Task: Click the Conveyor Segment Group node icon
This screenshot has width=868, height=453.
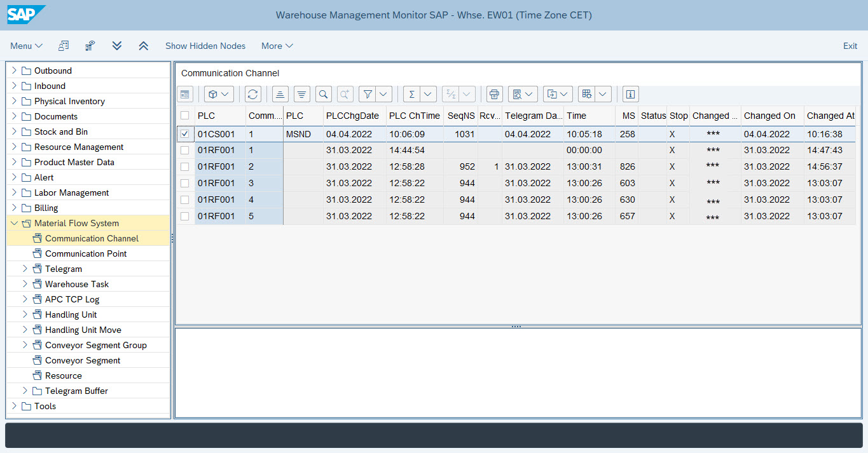Action: click(x=37, y=345)
